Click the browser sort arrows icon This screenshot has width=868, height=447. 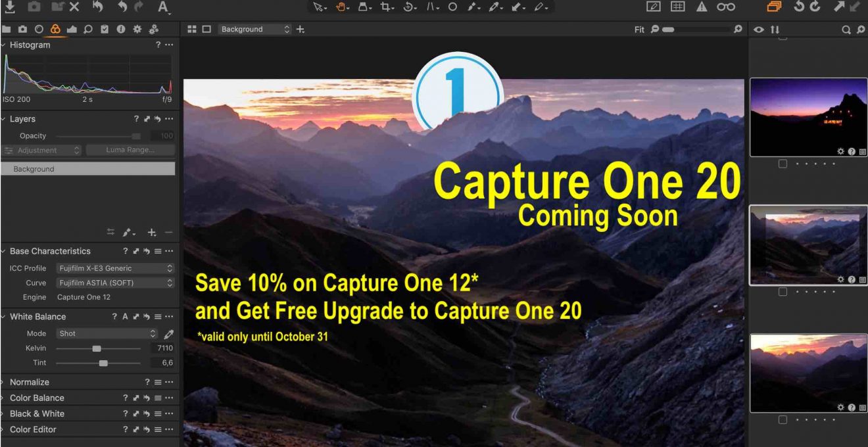click(x=775, y=30)
